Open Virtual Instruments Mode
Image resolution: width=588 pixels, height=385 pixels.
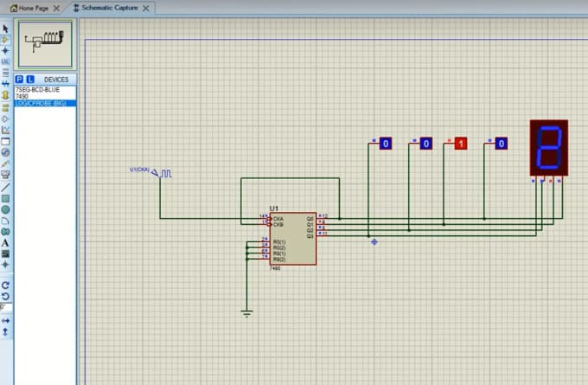pos(5,175)
